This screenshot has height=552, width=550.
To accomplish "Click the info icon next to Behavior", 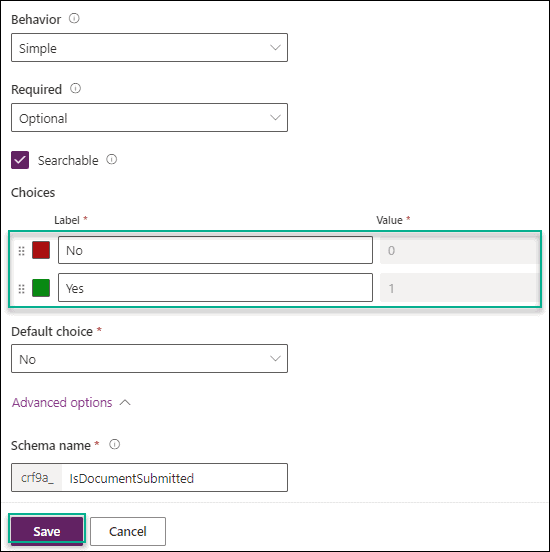I will point(74,18).
